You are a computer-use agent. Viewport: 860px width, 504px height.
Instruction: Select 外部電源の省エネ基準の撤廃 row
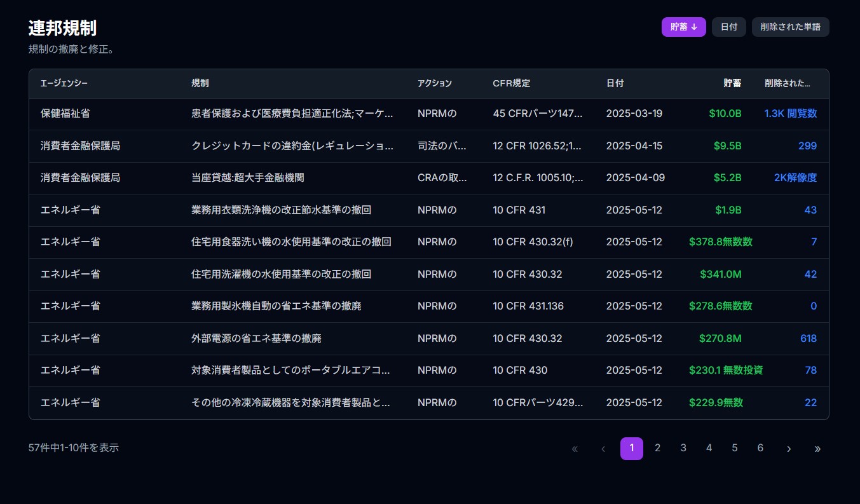[429, 338]
